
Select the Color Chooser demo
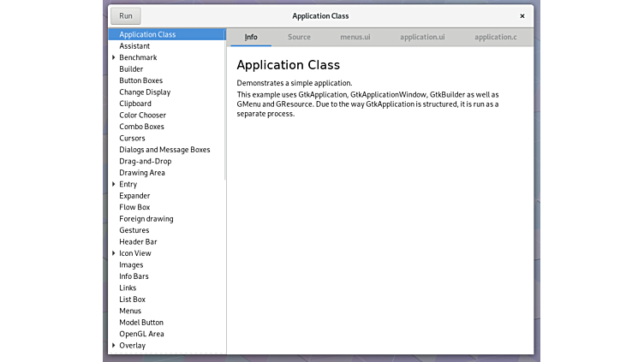pyautogui.click(x=142, y=116)
